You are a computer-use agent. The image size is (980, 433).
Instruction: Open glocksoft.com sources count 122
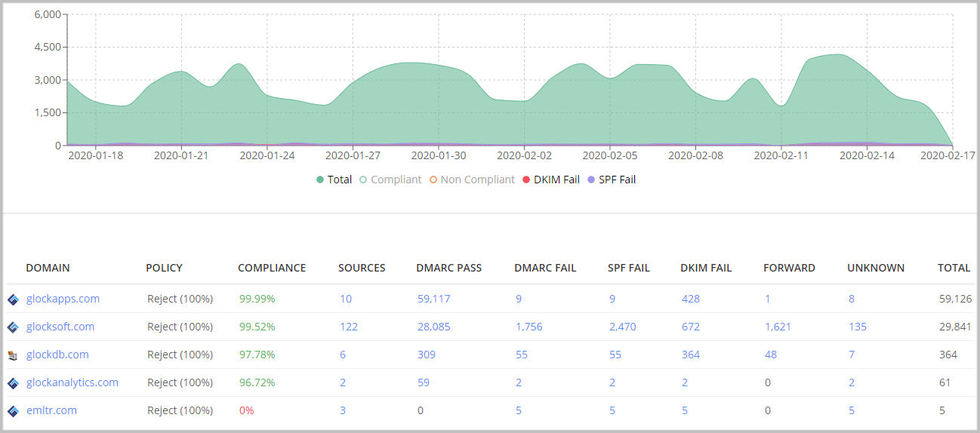tap(349, 327)
